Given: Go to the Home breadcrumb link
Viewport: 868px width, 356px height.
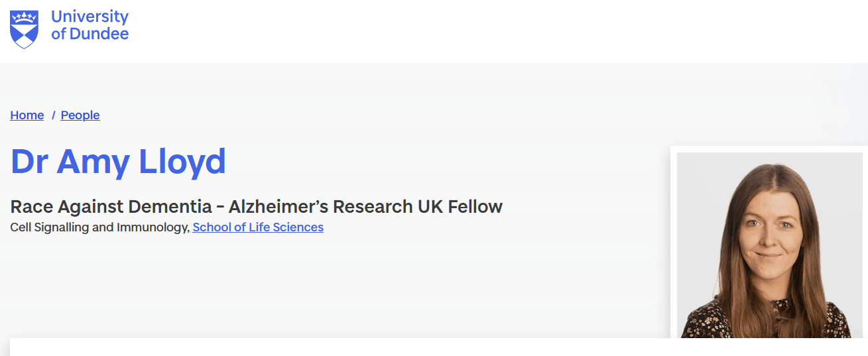Looking at the screenshot, I should [27, 115].
